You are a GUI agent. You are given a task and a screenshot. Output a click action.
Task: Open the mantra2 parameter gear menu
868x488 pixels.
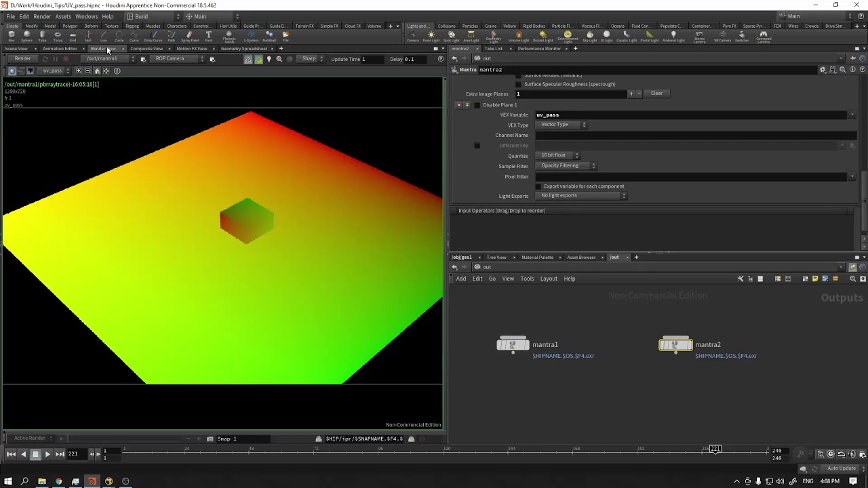tap(823, 70)
